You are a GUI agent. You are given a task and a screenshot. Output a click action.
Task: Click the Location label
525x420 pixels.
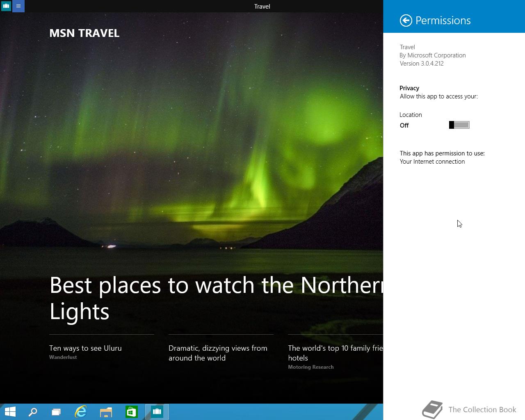tap(411, 115)
